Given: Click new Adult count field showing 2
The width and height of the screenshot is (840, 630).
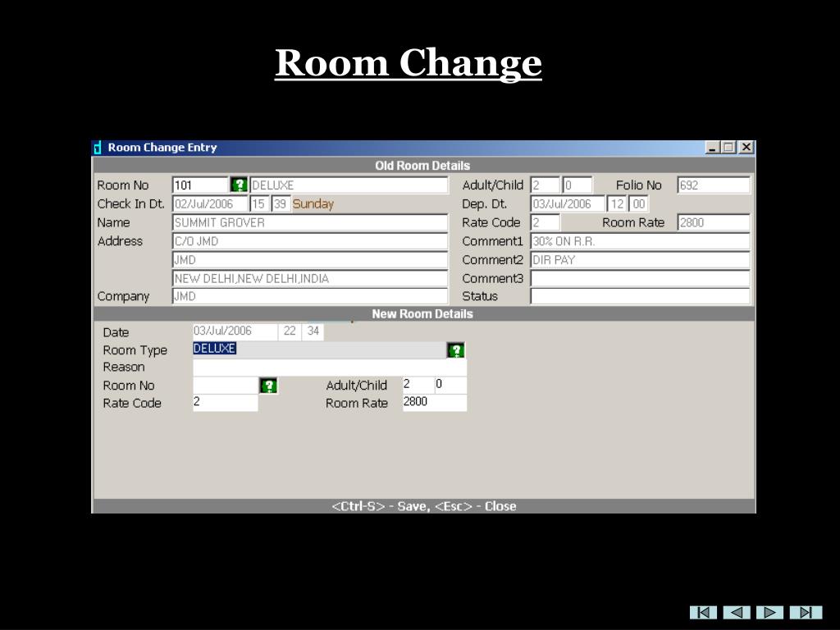Looking at the screenshot, I should 418,385.
